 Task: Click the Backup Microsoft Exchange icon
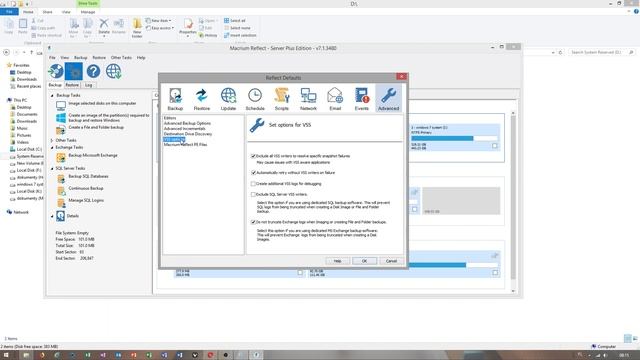click(x=61, y=158)
